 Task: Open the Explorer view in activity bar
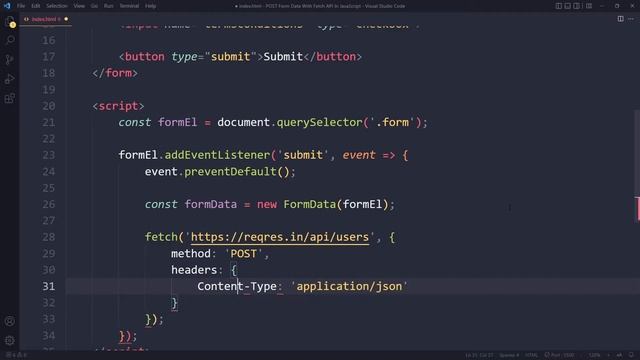[10, 22]
